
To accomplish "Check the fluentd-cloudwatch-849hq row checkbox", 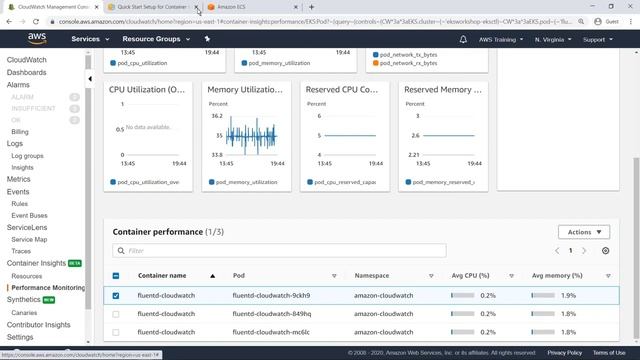I will pyautogui.click(x=116, y=314).
